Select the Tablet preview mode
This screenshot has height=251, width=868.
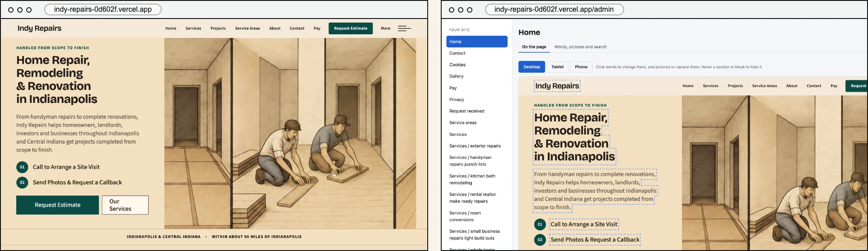click(557, 67)
